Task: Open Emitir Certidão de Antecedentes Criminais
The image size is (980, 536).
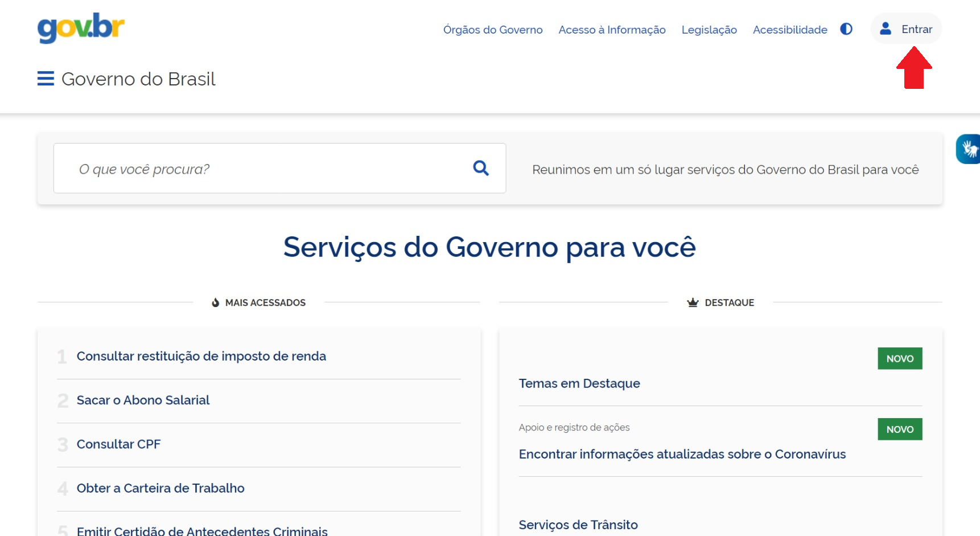Action: click(202, 531)
